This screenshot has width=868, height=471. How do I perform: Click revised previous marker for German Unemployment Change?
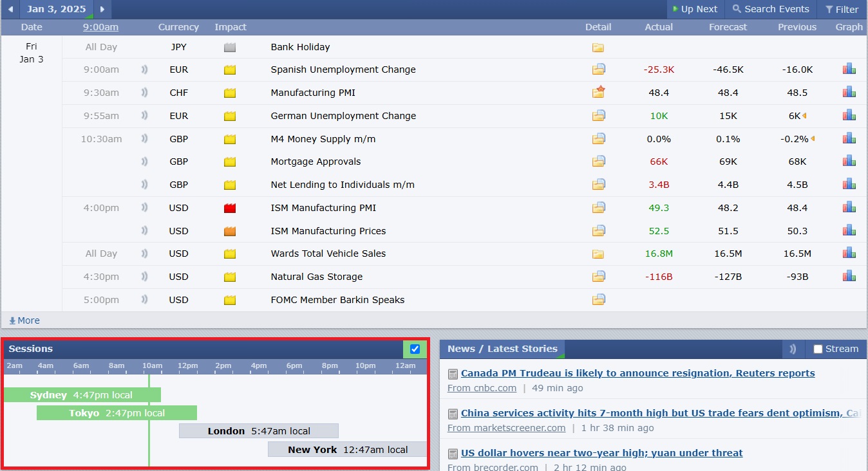tap(804, 116)
